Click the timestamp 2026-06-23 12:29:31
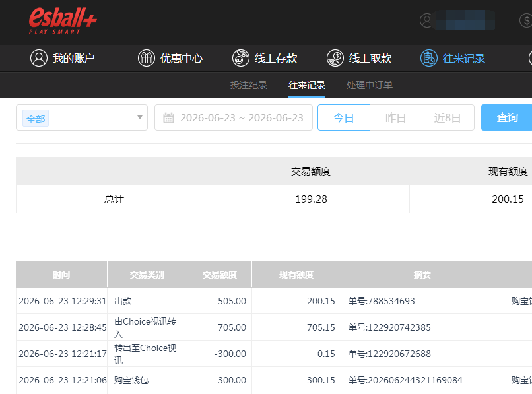The height and width of the screenshot is (394, 532). pyautogui.click(x=63, y=301)
